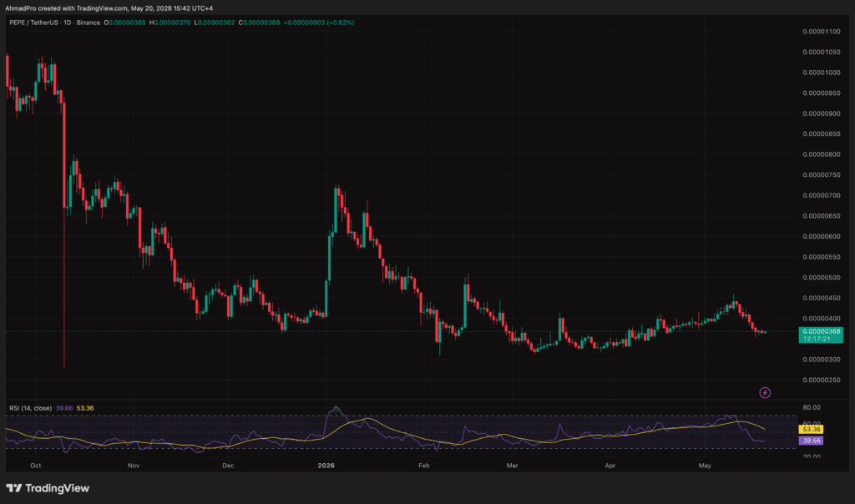Click the Nov label on time axis
This screenshot has width=855, height=504.
[134, 466]
